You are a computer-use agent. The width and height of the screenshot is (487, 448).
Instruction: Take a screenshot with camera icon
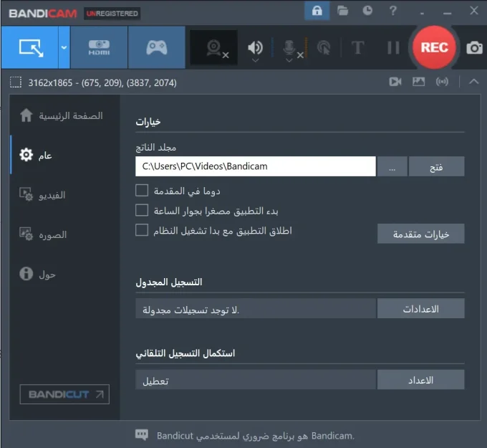point(474,48)
